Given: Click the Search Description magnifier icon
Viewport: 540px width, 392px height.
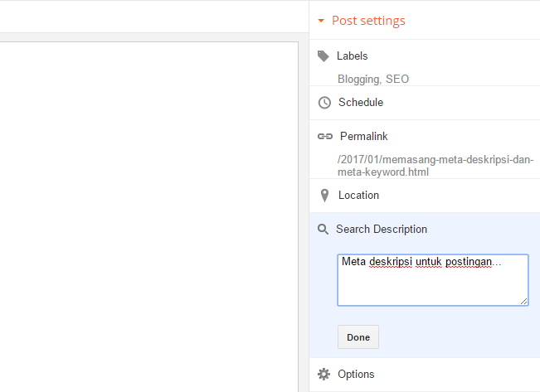Looking at the screenshot, I should [324, 230].
